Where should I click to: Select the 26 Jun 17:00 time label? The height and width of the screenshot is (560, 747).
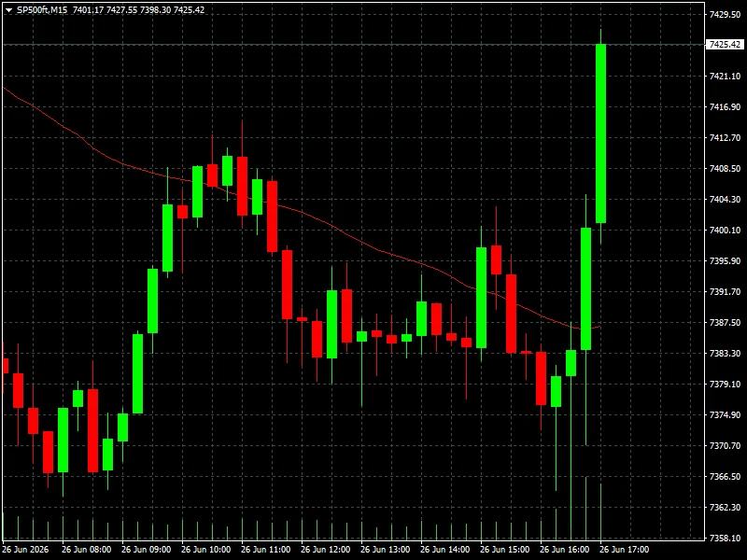624,550
